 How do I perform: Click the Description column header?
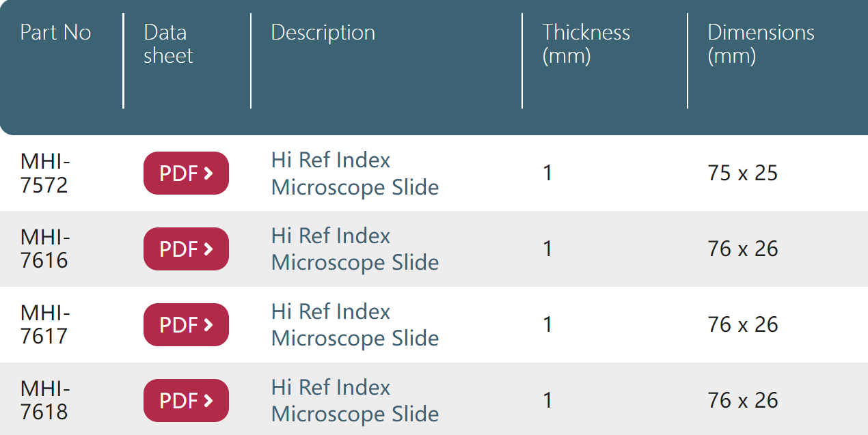(x=323, y=33)
